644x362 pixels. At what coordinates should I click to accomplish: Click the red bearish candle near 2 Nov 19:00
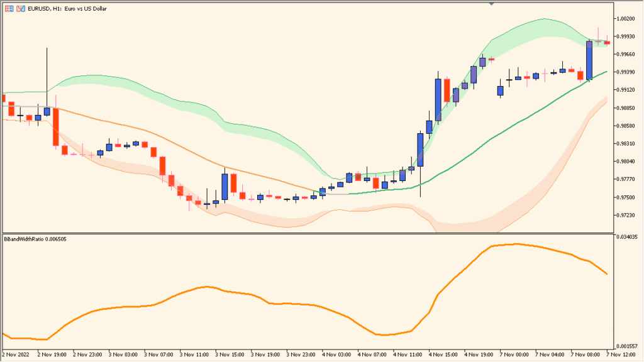pos(57,126)
